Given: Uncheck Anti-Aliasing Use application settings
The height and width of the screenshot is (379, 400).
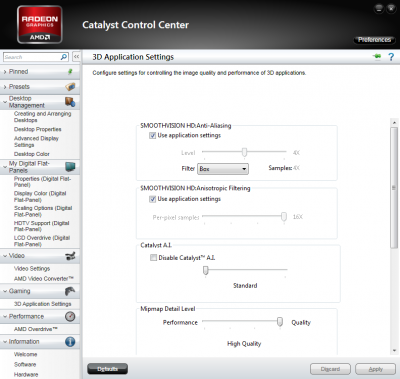Looking at the screenshot, I should pyautogui.click(x=153, y=136).
